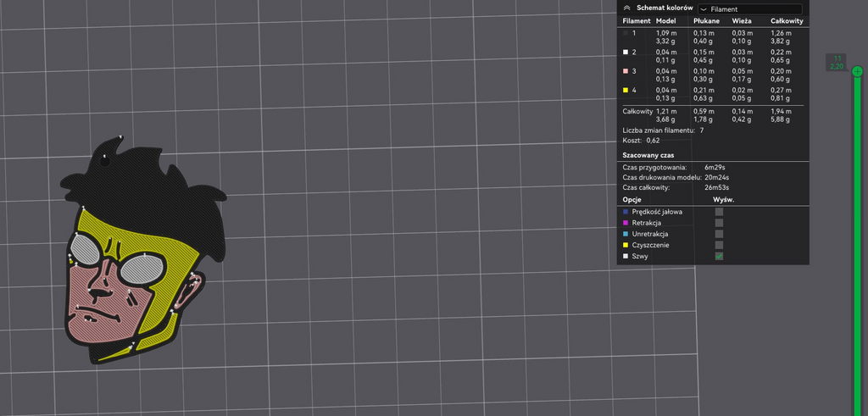This screenshot has height=416, width=868.
Task: Click the layer slider plus handle
Action: point(857,71)
